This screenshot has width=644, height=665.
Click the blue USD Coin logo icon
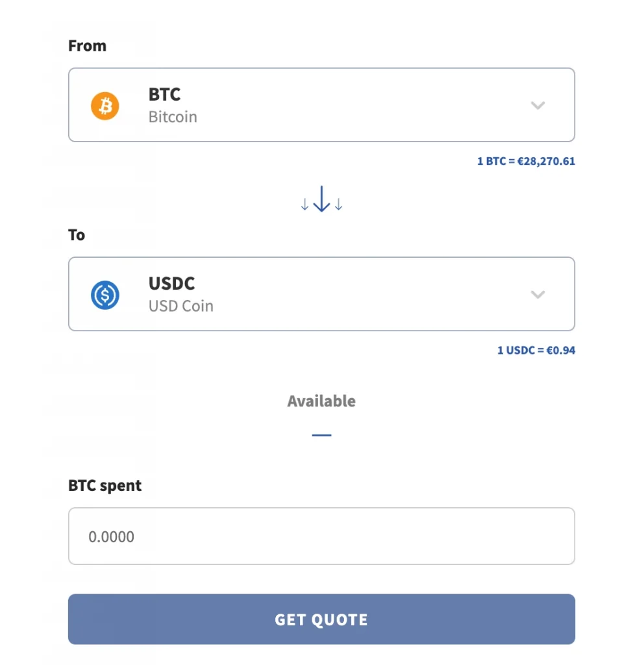pos(105,295)
